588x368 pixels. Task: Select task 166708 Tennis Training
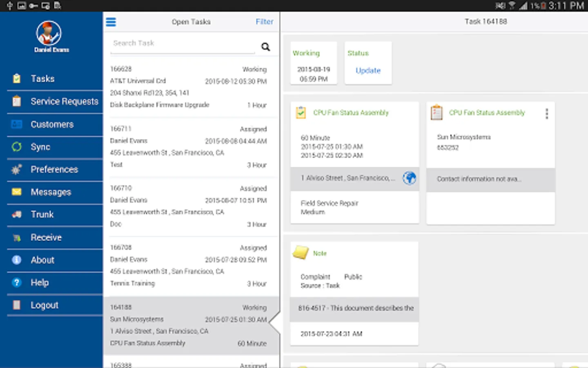191,265
